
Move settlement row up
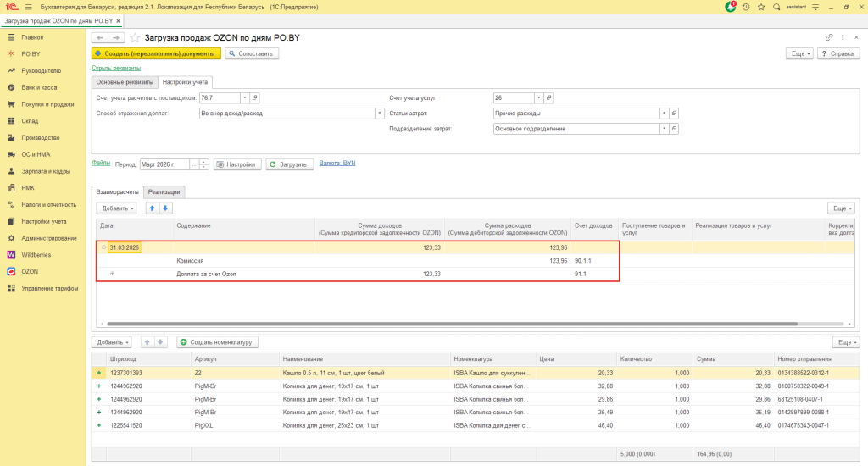point(153,208)
